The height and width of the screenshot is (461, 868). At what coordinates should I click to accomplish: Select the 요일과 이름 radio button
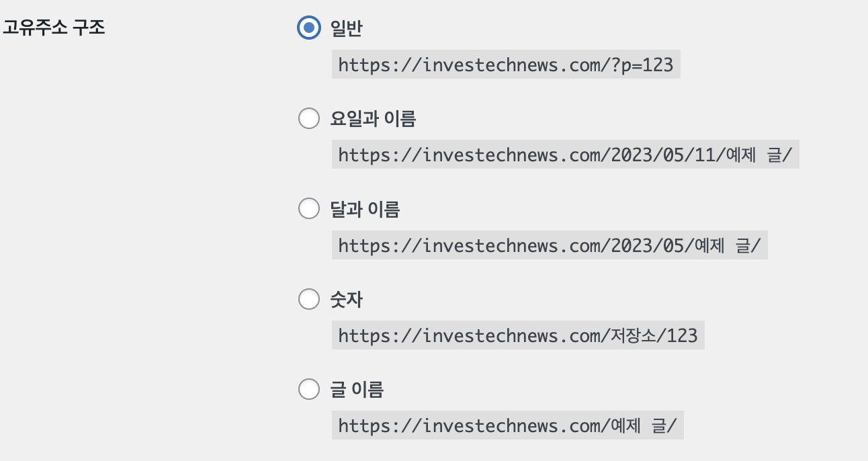(x=308, y=119)
